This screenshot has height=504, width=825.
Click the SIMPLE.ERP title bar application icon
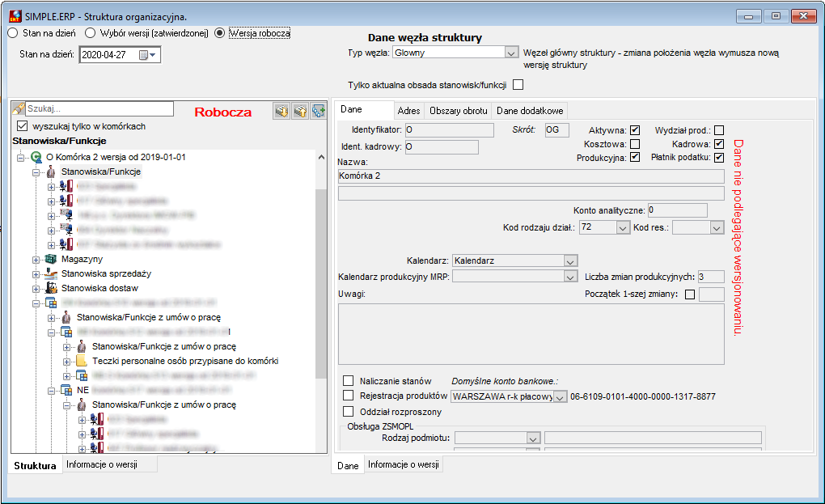point(15,17)
